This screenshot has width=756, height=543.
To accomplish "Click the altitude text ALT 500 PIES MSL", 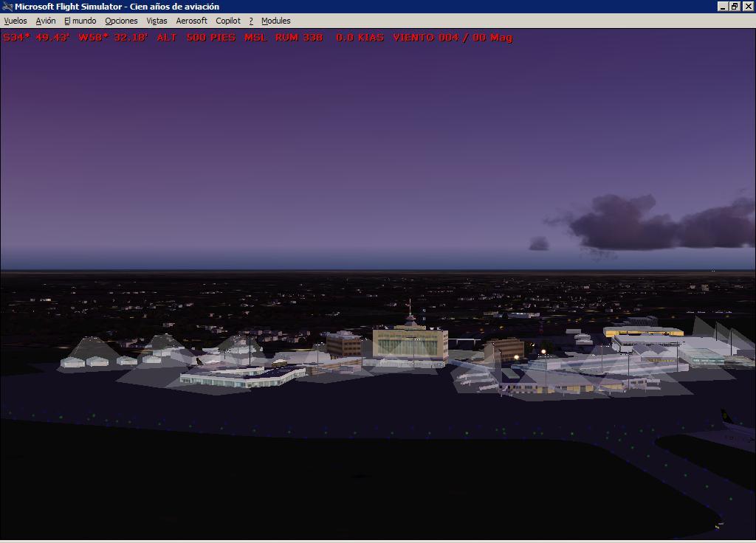I will 212,37.
